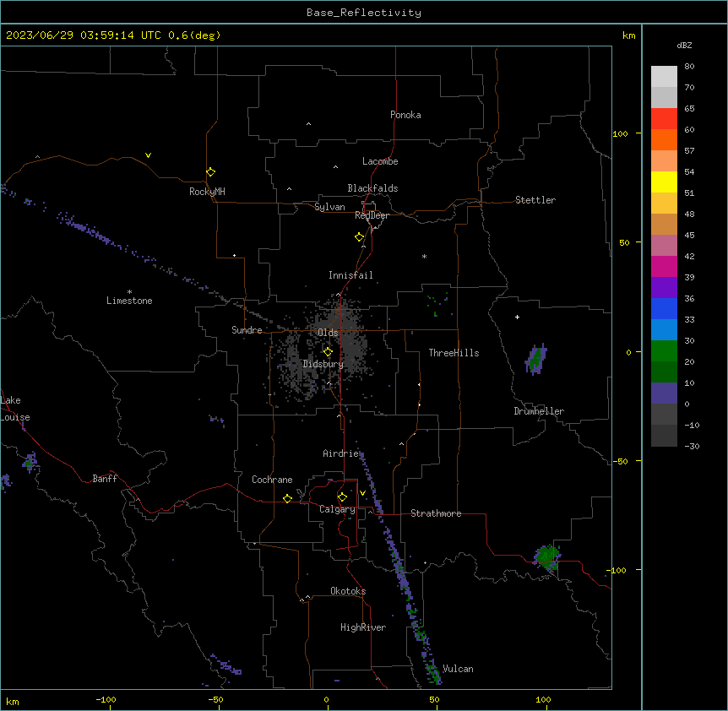Click the Airdrie city label
The image size is (728, 711).
tap(340, 453)
